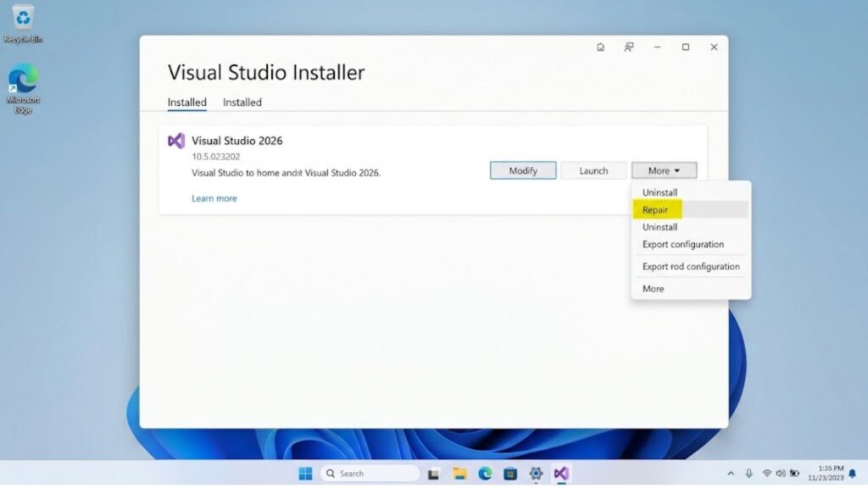This screenshot has width=868, height=488.
Task: Follow the Learn more link
Action: tap(214, 198)
